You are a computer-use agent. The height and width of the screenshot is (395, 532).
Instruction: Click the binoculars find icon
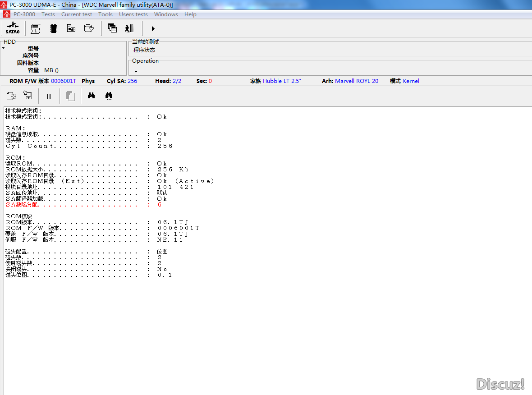[91, 96]
